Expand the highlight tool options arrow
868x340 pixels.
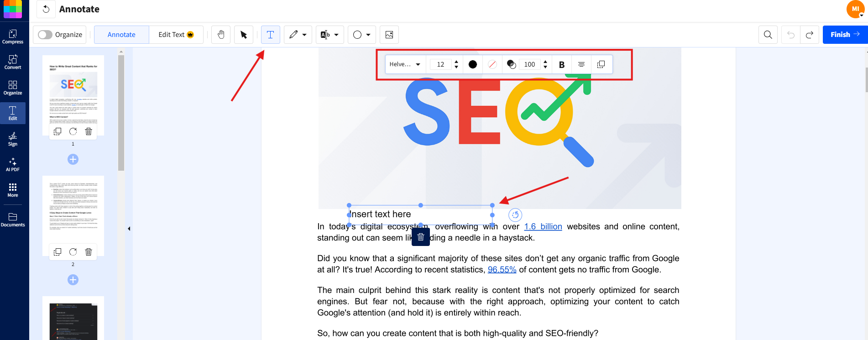click(336, 35)
